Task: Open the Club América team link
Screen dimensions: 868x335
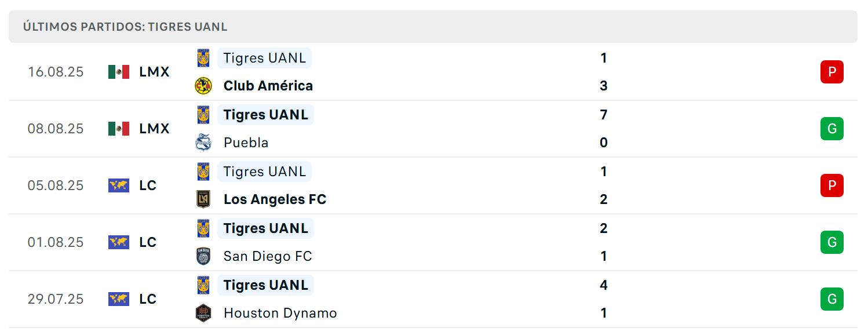Action: pos(268,86)
